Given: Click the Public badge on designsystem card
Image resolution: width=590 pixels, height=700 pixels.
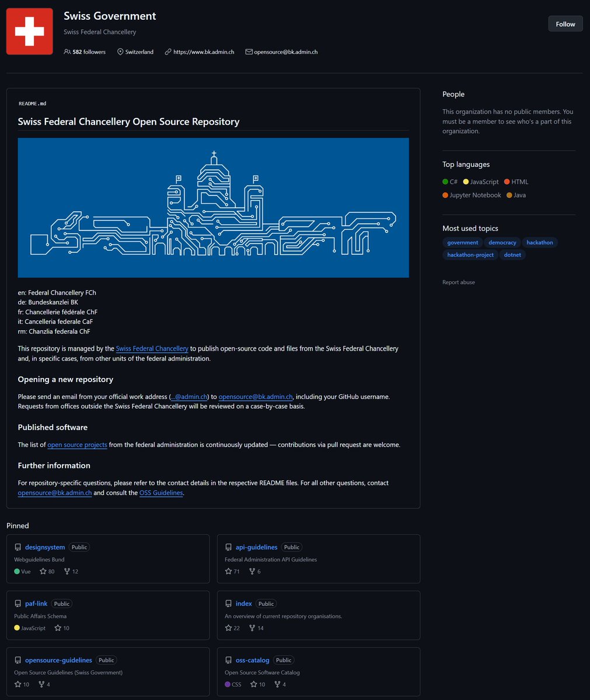Looking at the screenshot, I should click(x=79, y=547).
